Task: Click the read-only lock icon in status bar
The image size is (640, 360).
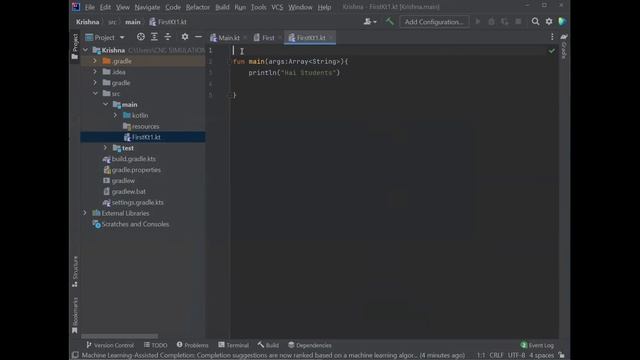Action: (562, 355)
